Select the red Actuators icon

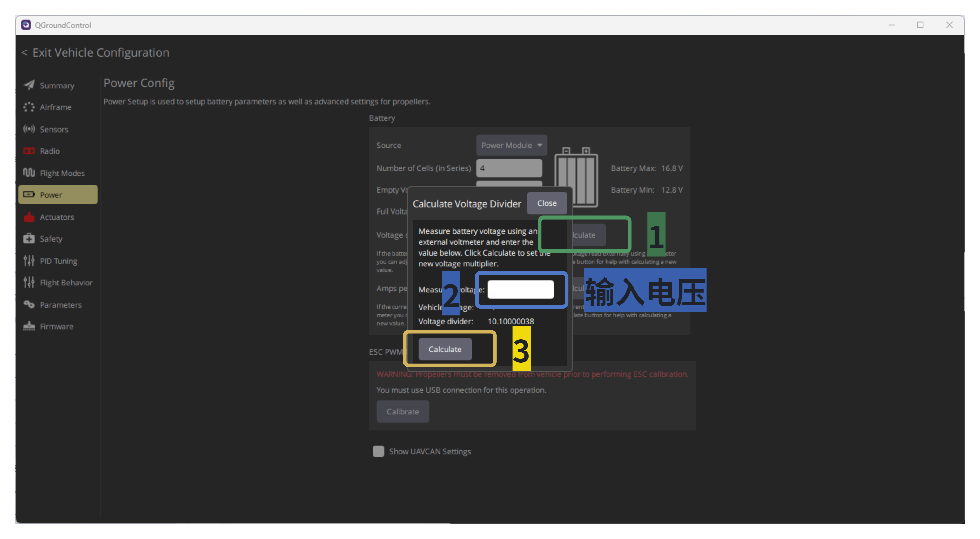coord(29,217)
